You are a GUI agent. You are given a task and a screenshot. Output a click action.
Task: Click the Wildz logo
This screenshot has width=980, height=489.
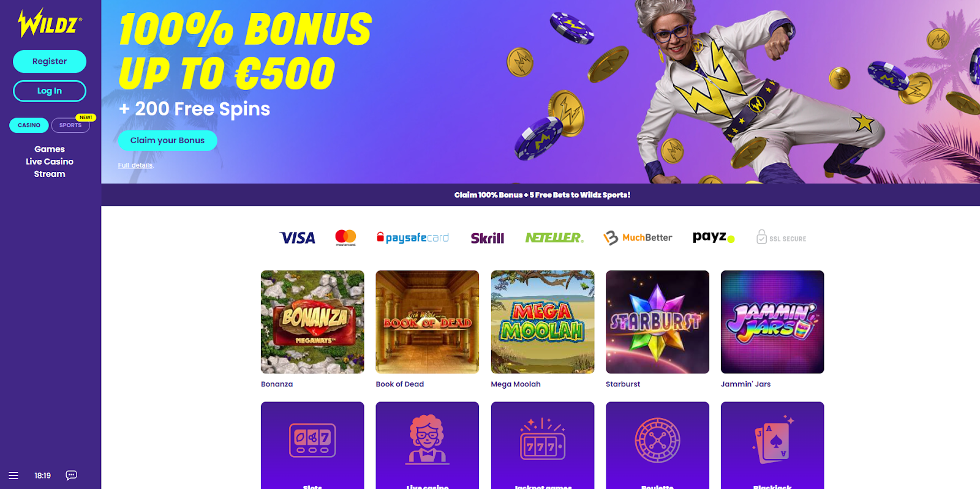[50, 24]
